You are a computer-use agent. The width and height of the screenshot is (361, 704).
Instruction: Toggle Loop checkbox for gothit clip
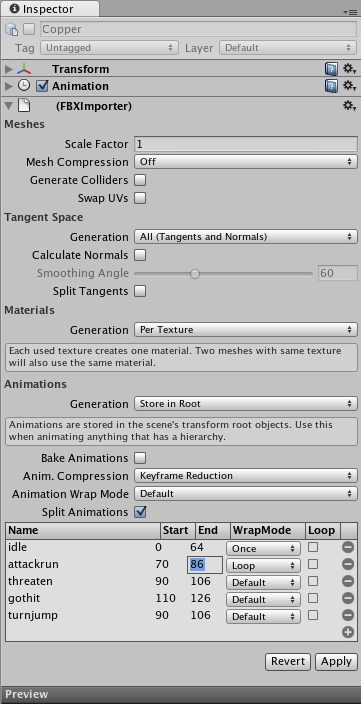(313, 598)
